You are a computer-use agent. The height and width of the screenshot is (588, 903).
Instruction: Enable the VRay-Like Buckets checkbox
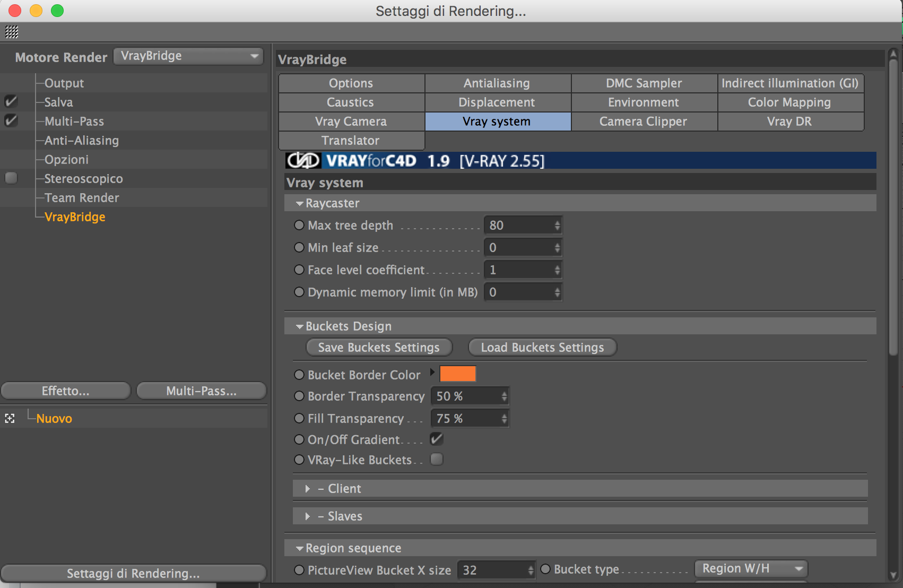[x=437, y=459]
